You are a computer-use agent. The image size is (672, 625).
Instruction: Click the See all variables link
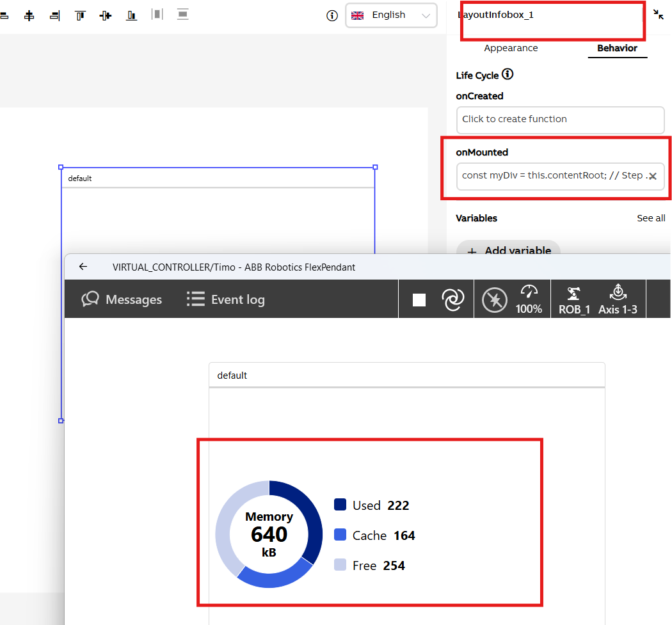tap(650, 218)
